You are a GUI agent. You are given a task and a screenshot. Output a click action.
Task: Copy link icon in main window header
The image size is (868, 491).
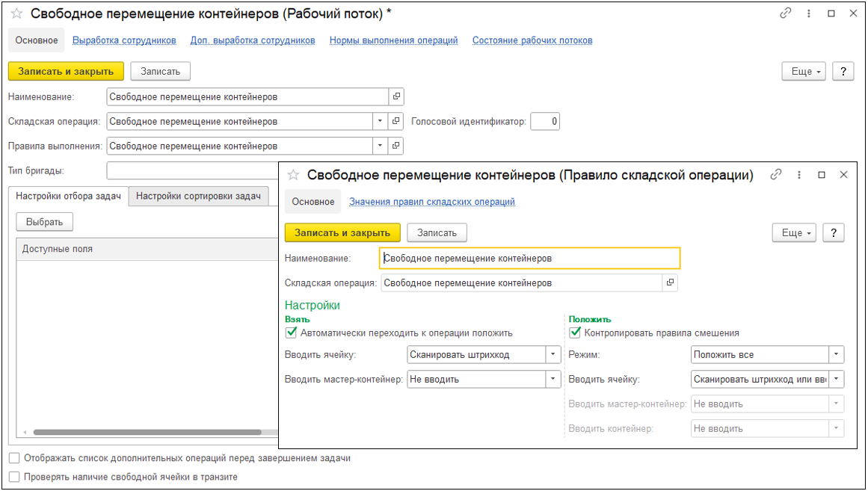(785, 14)
